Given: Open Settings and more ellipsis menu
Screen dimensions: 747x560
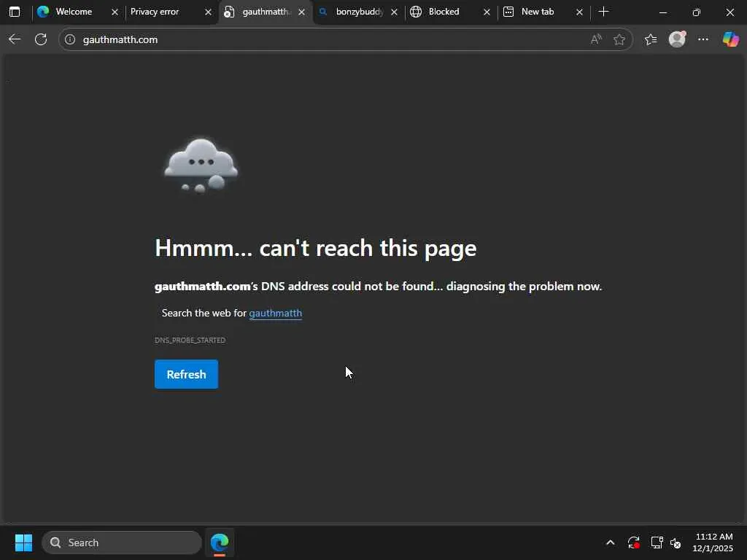Looking at the screenshot, I should (703, 39).
